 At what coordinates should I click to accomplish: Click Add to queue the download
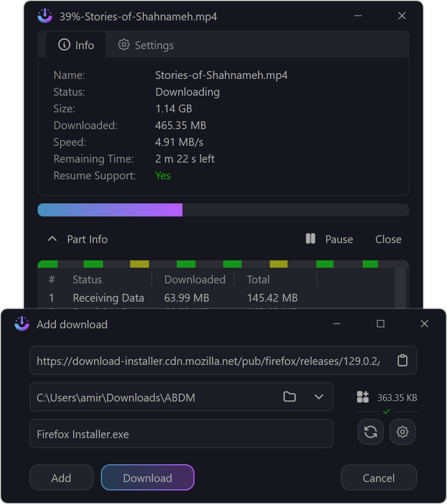tap(61, 477)
